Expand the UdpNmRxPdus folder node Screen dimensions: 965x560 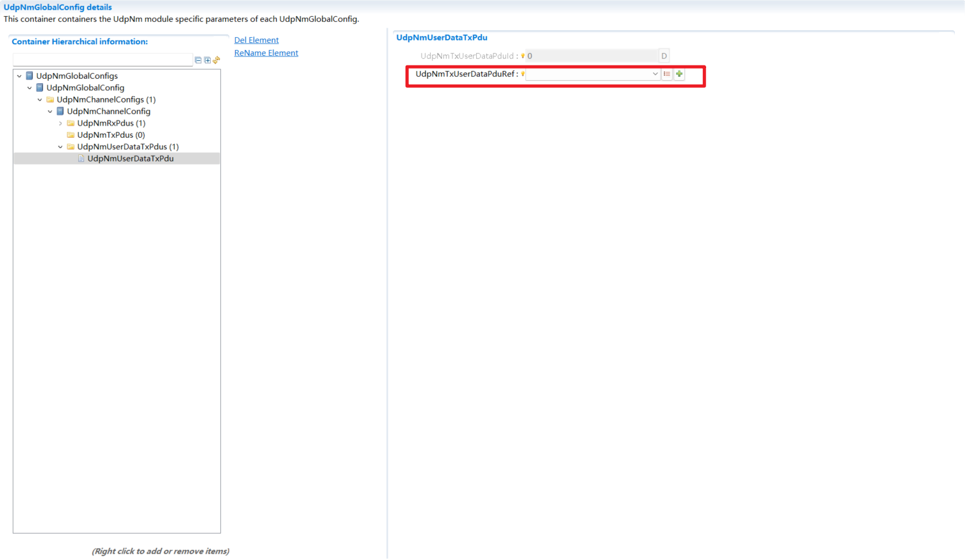click(60, 124)
